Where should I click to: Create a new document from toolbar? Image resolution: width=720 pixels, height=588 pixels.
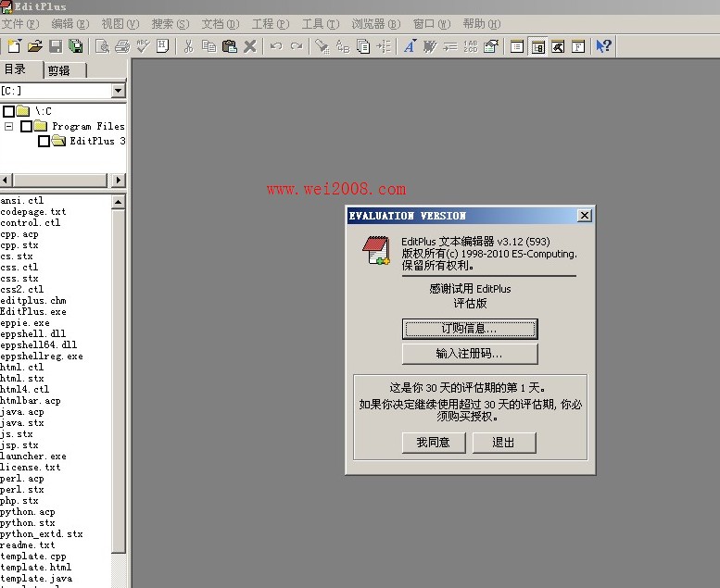[x=14, y=46]
